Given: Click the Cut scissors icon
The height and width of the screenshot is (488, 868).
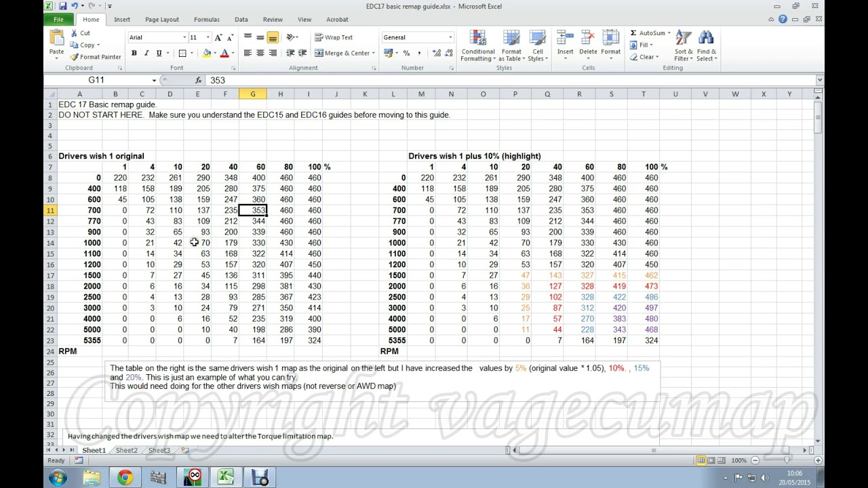Looking at the screenshot, I should tap(75, 33).
